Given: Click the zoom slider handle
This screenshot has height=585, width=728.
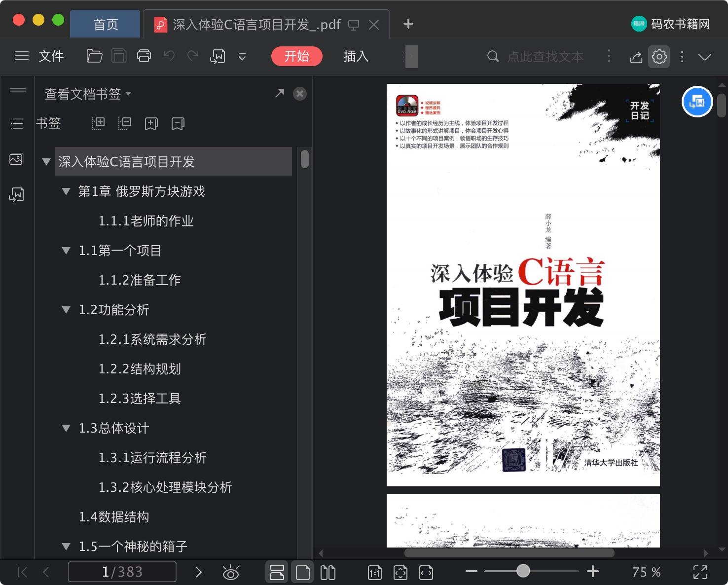Looking at the screenshot, I should [523, 571].
